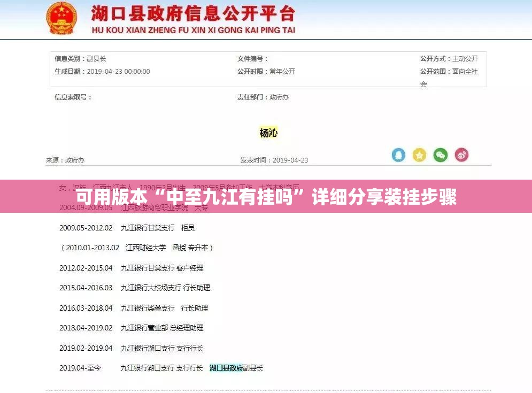The image size is (532, 393).
Task: Click the 责任部门 政府办 field
Action: click(x=263, y=97)
